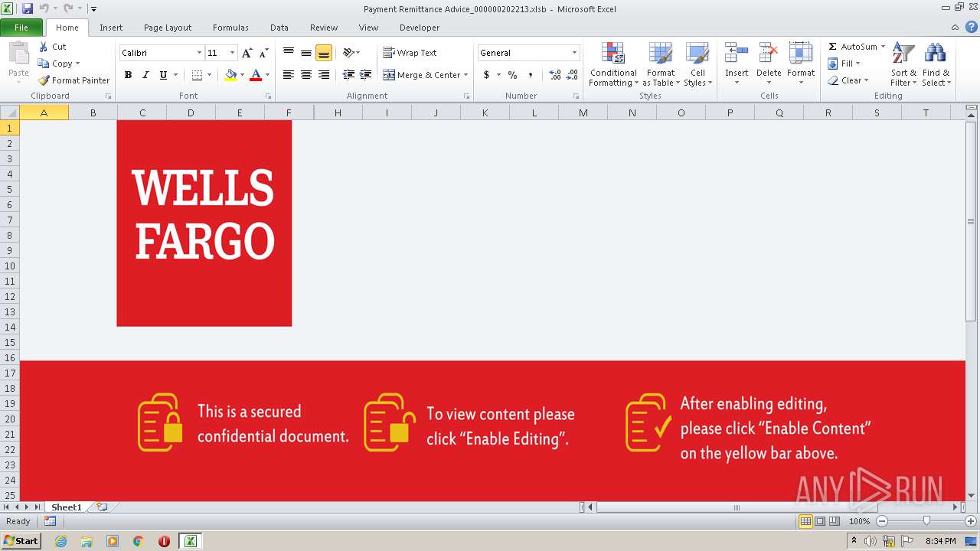
Task: Click the Format cells button
Action: (800, 64)
